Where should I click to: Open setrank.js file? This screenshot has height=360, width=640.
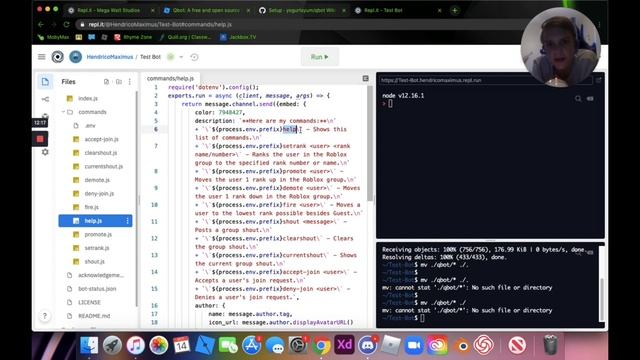[97, 248]
